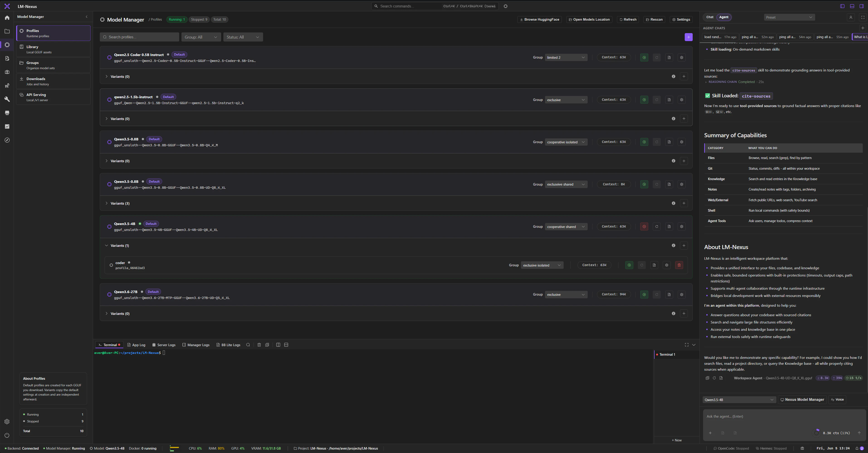Stop the running Qwen3.5-4B profile
The image size is (868, 453).
[644, 226]
